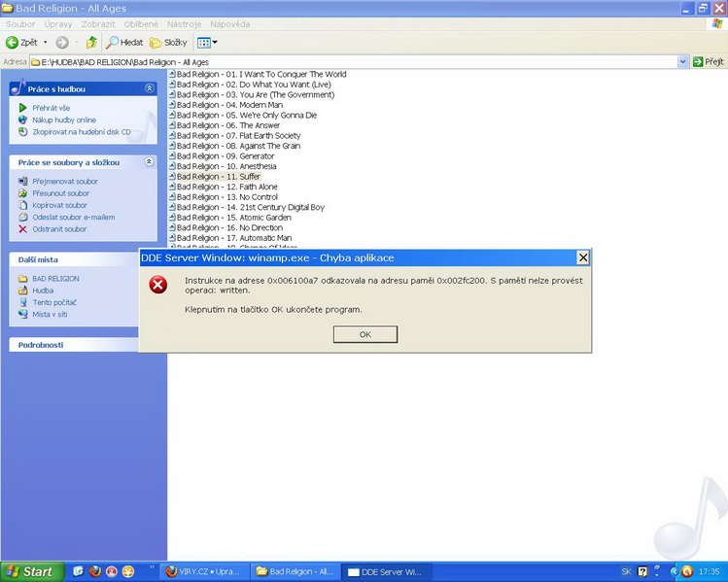The width and height of the screenshot is (728, 582).
Task: Open Hledat search tool
Action: pyautogui.click(x=124, y=43)
